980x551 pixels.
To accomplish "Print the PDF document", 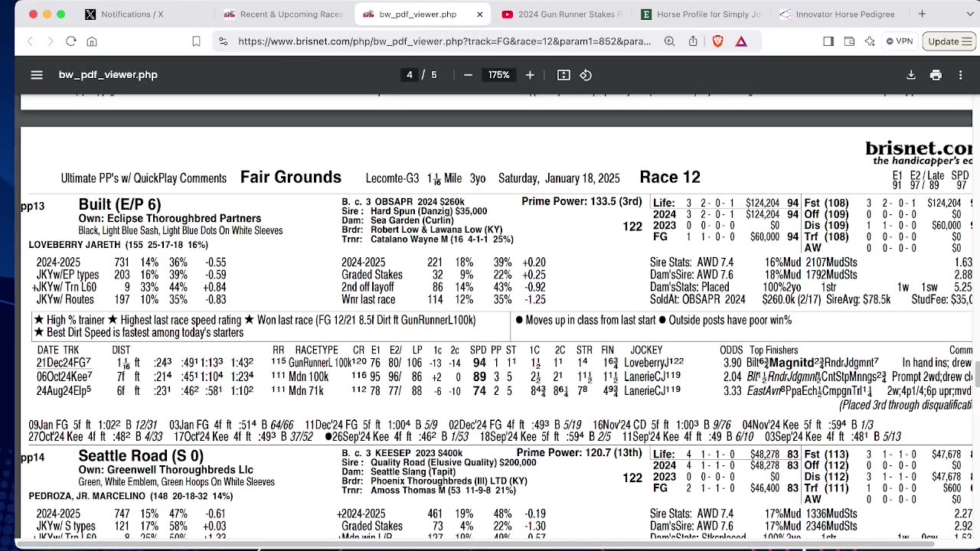I will 936,75.
